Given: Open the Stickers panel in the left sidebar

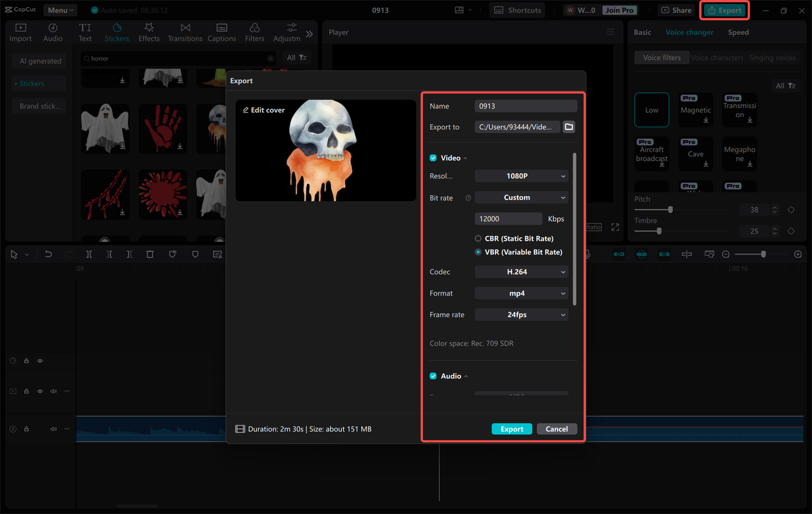Looking at the screenshot, I should (117, 32).
